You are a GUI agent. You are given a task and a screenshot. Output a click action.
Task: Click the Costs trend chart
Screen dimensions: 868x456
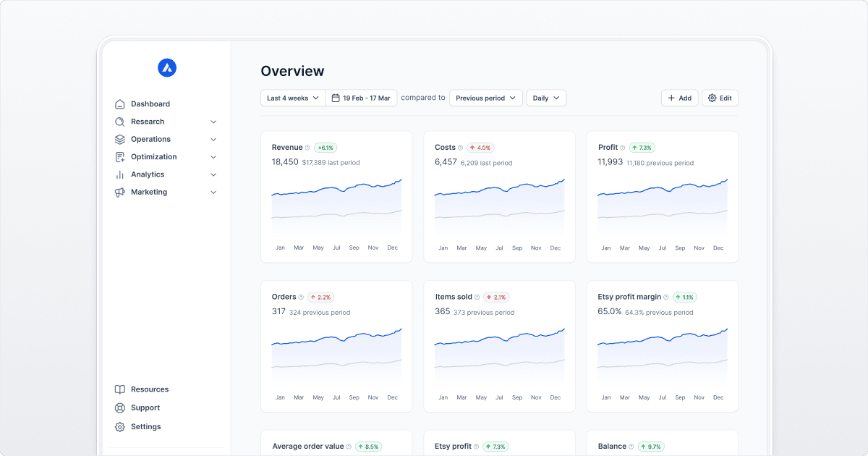click(x=499, y=206)
